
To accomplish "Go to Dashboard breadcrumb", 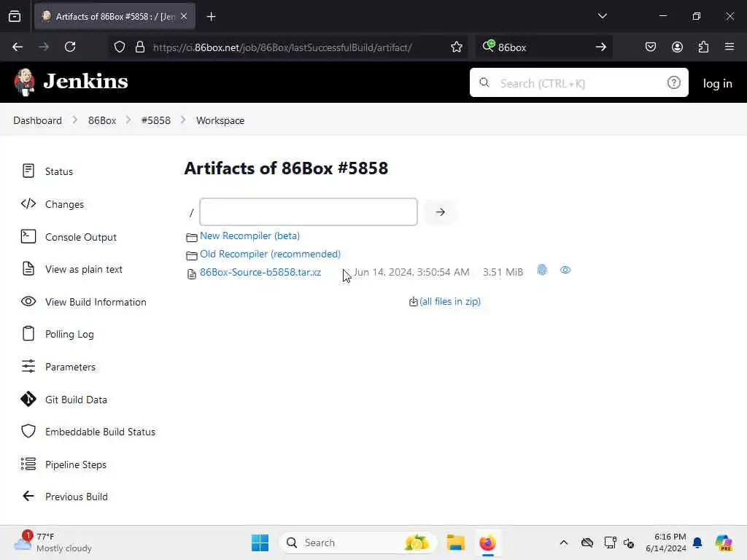I will pos(38,120).
